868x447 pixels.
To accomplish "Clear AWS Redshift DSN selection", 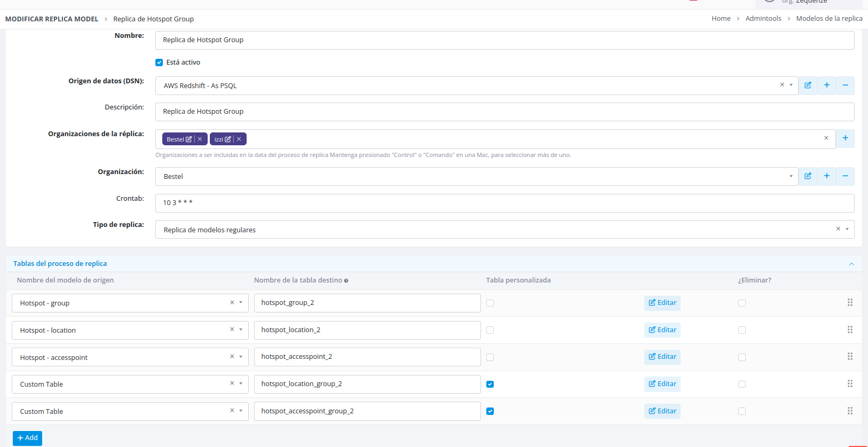I will (x=782, y=85).
